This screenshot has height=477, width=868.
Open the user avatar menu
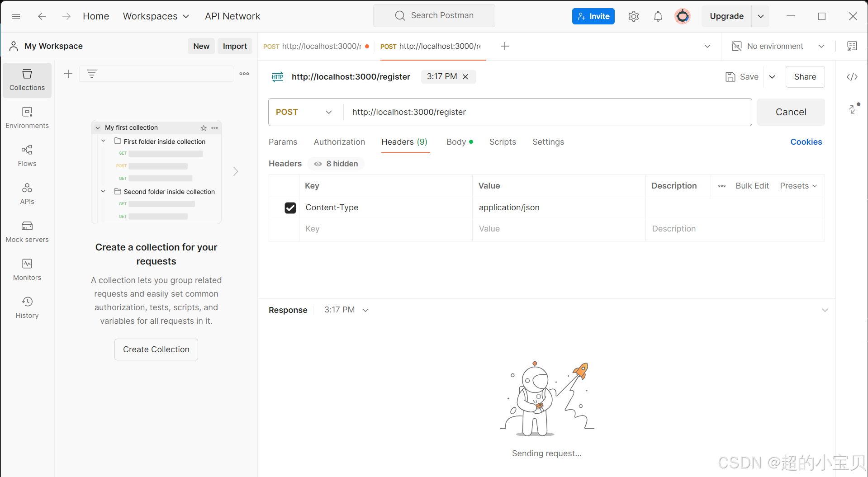point(682,16)
